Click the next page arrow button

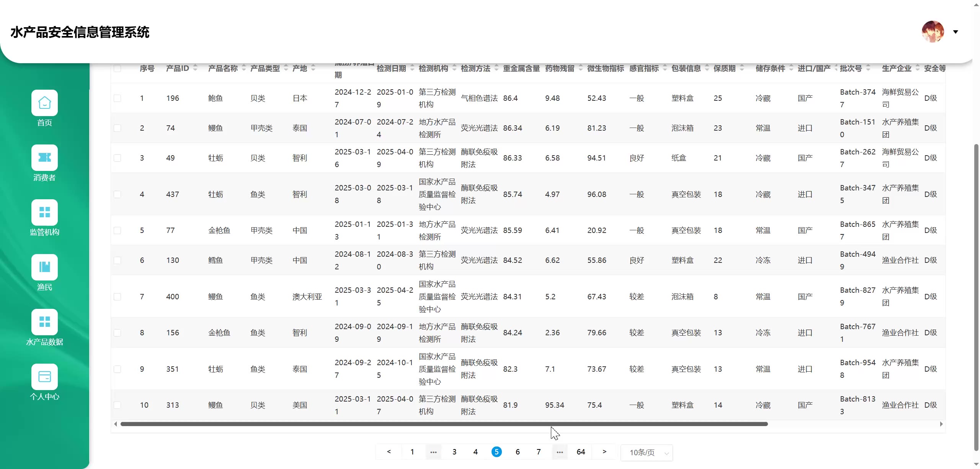(x=604, y=452)
